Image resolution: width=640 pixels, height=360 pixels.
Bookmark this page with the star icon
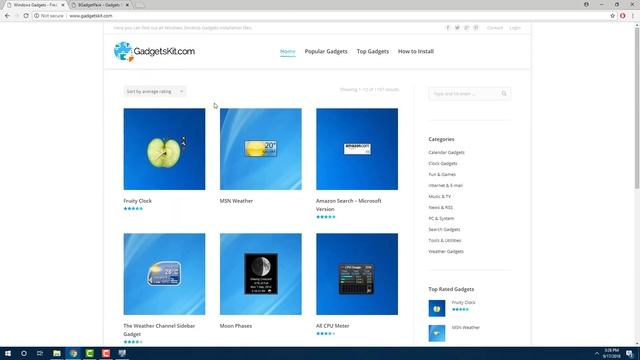pos(612,16)
